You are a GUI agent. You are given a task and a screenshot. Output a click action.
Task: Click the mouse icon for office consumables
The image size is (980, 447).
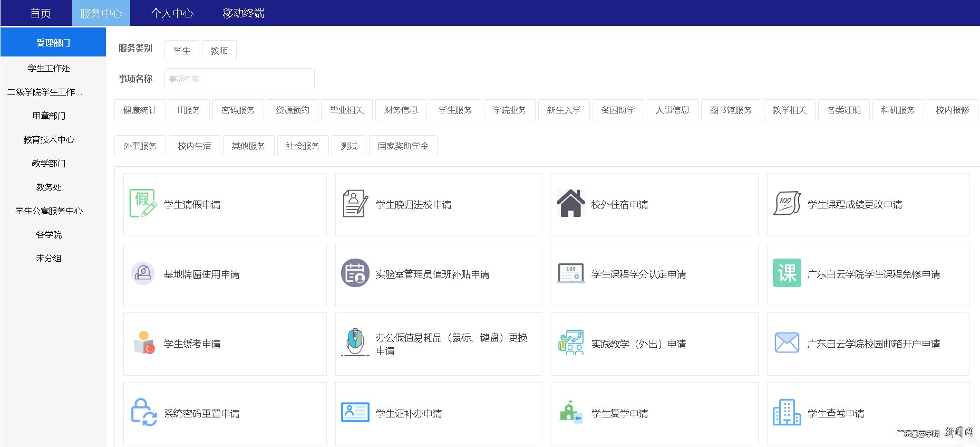(355, 343)
